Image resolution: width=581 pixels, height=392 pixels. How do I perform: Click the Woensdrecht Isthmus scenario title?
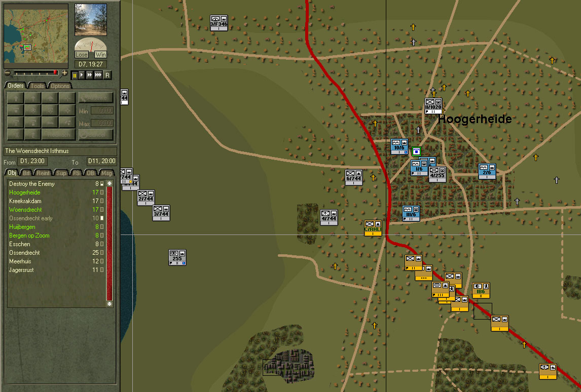(x=60, y=151)
